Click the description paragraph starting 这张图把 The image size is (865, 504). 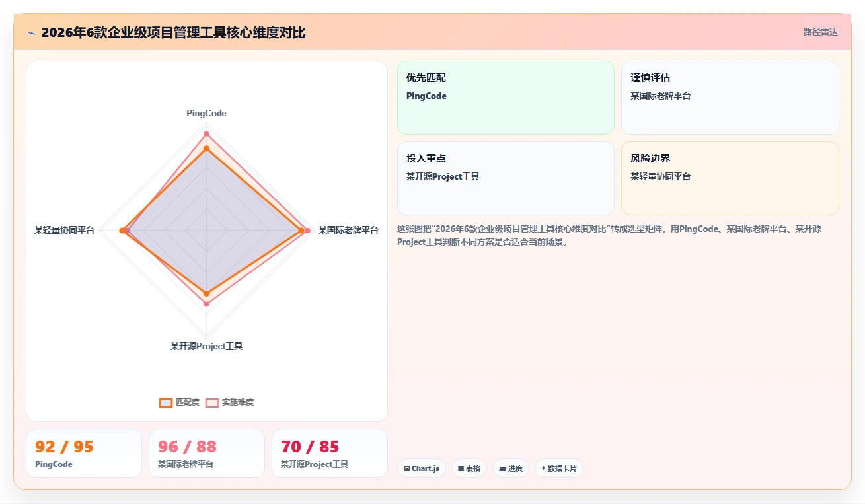[x=609, y=235]
